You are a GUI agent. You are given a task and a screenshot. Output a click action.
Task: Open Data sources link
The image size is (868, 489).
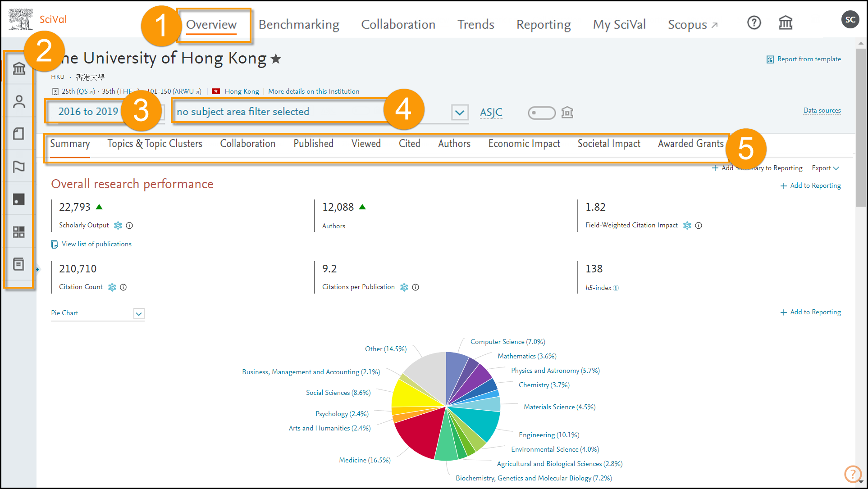pyautogui.click(x=822, y=111)
